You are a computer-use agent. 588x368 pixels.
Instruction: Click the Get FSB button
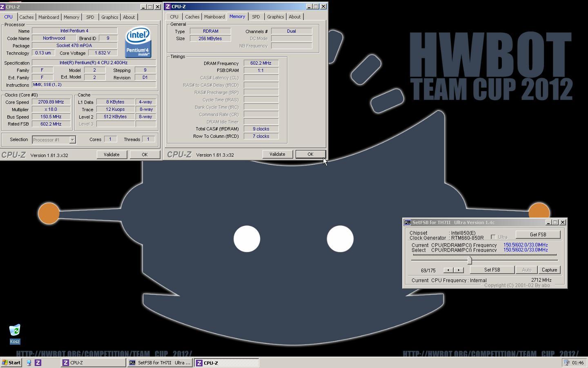[x=538, y=235]
